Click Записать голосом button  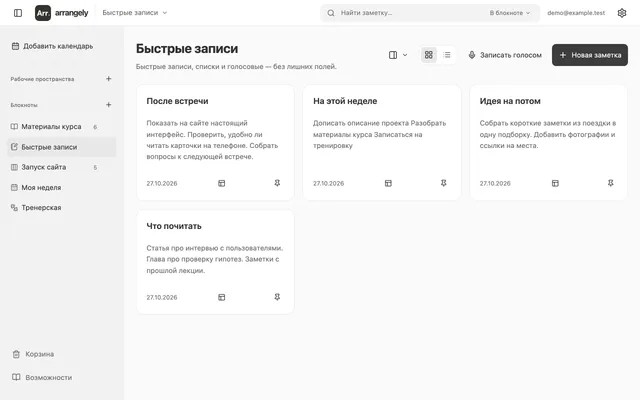[x=505, y=55]
